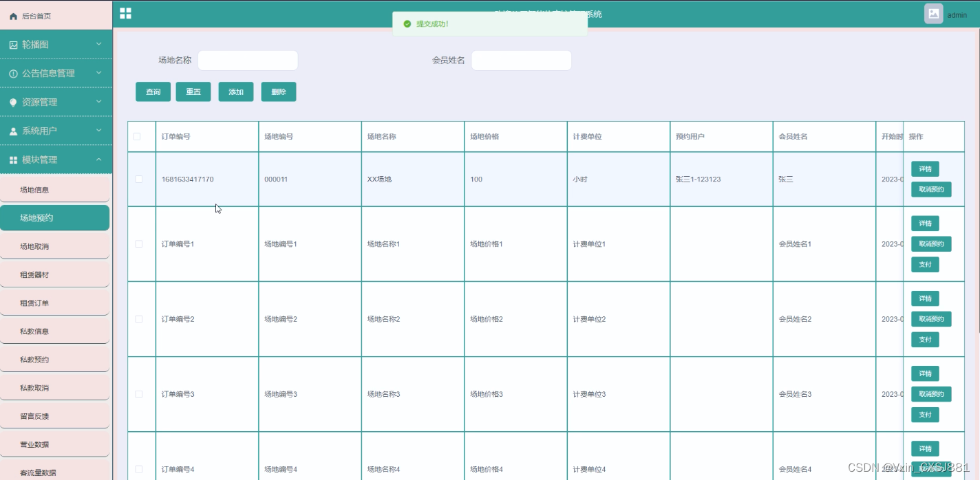Click the 公告信息管理 info icon
The width and height of the screenshot is (980, 480).
(13, 74)
